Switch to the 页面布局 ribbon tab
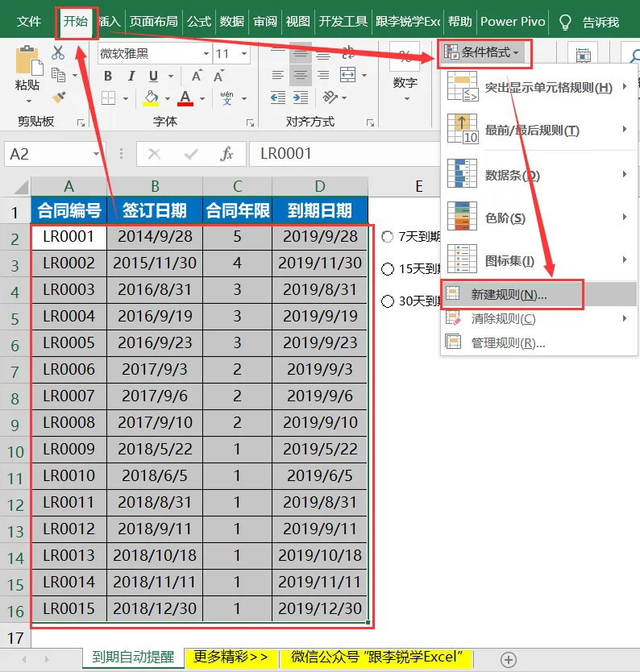 tap(154, 22)
